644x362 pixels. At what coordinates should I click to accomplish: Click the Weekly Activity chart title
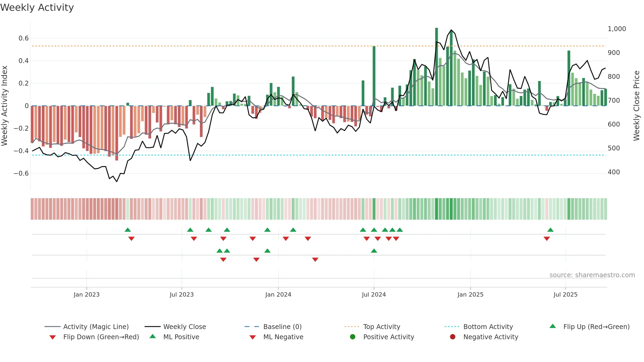(37, 8)
